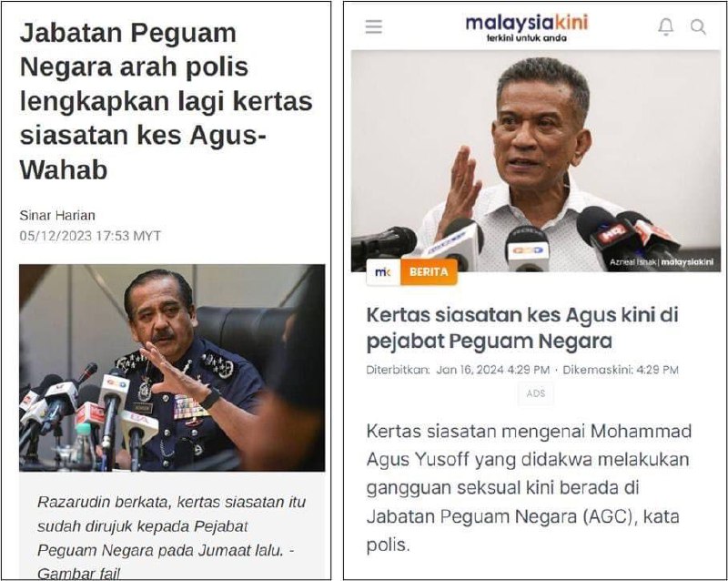Tap the notification bell icon

point(666,26)
